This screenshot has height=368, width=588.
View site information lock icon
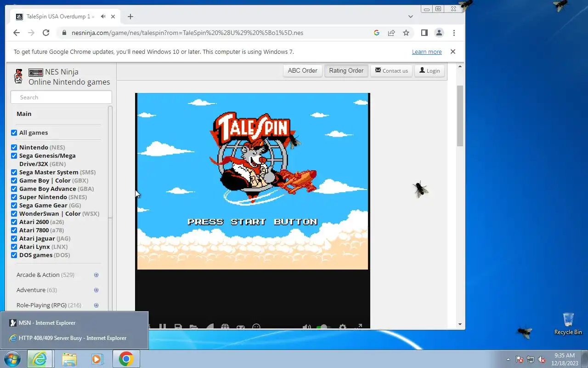[x=64, y=33]
